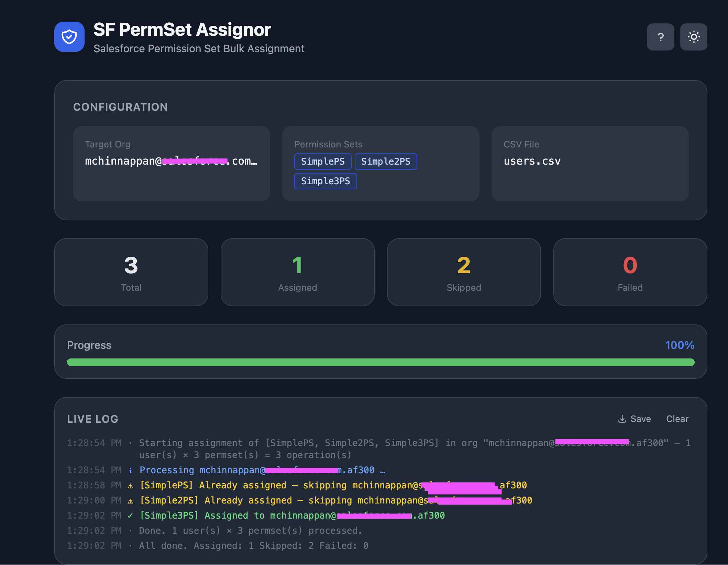Click the Target Org value field
The width and height of the screenshot is (728, 565).
171,161
